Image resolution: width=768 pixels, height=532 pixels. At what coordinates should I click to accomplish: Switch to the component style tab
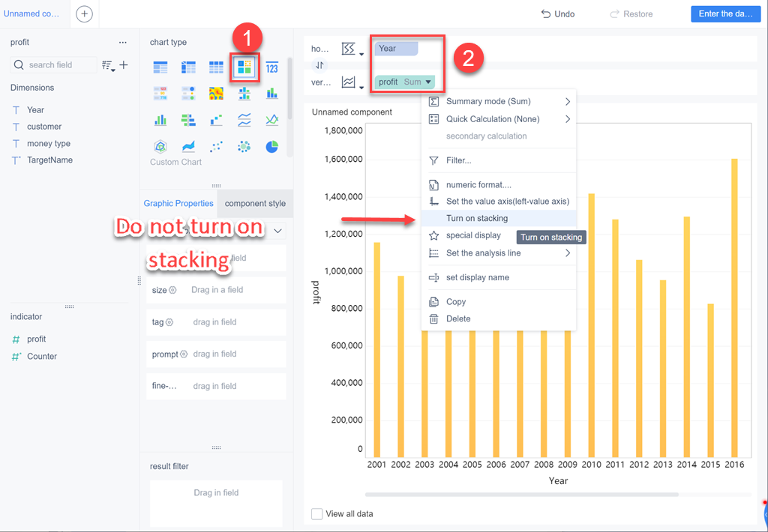pyautogui.click(x=255, y=204)
